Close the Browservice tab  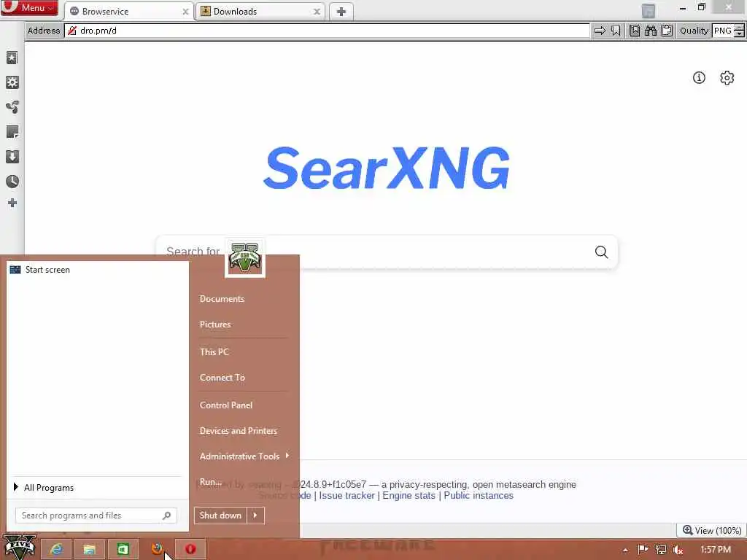[185, 12]
